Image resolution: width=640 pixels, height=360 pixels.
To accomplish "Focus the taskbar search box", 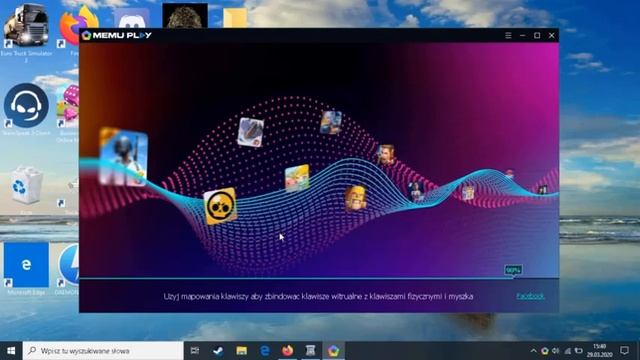I will click(x=103, y=351).
